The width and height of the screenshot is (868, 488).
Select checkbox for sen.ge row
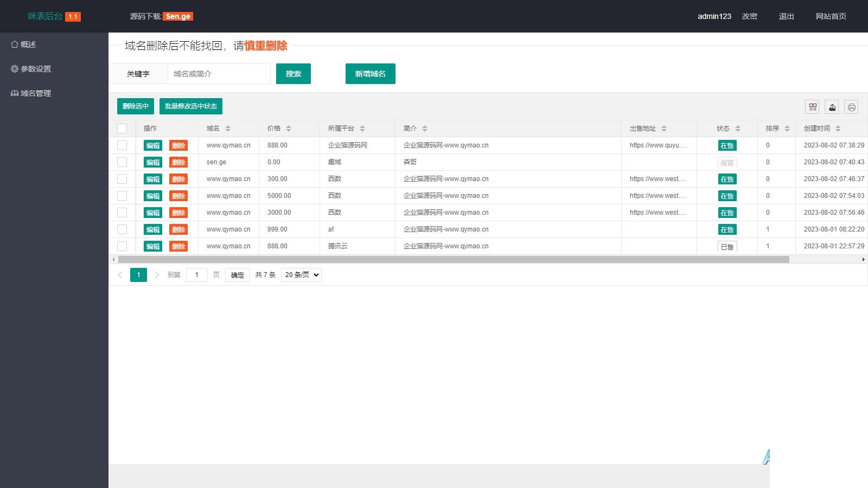122,162
